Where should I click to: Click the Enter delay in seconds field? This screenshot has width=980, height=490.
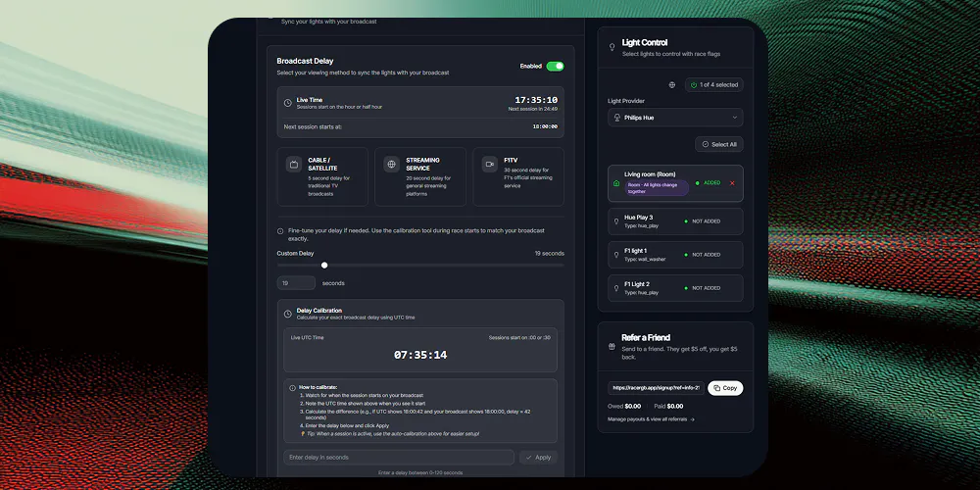pyautogui.click(x=399, y=458)
